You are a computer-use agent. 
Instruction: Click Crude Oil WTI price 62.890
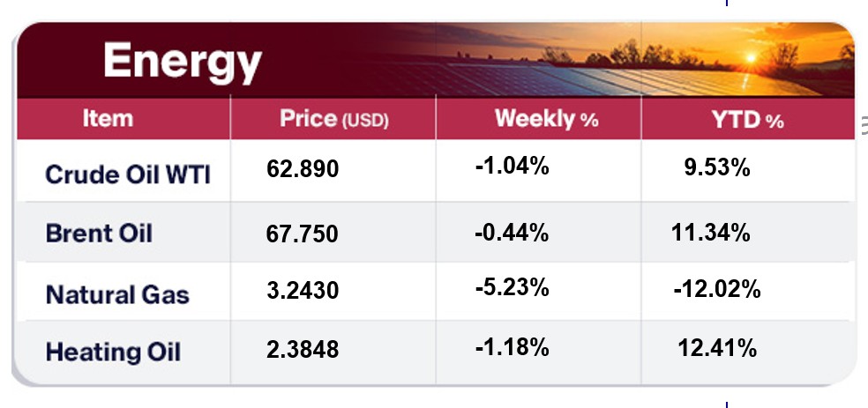[x=303, y=168]
